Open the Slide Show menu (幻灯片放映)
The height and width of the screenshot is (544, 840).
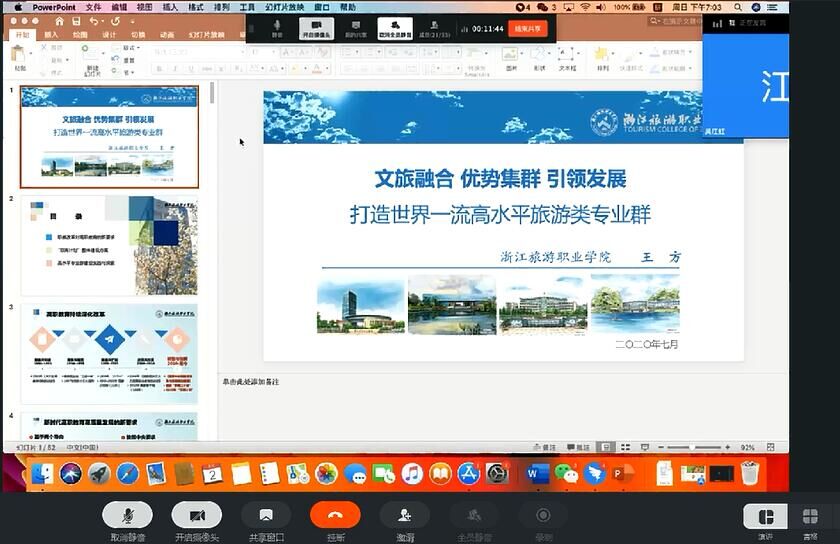click(x=284, y=7)
